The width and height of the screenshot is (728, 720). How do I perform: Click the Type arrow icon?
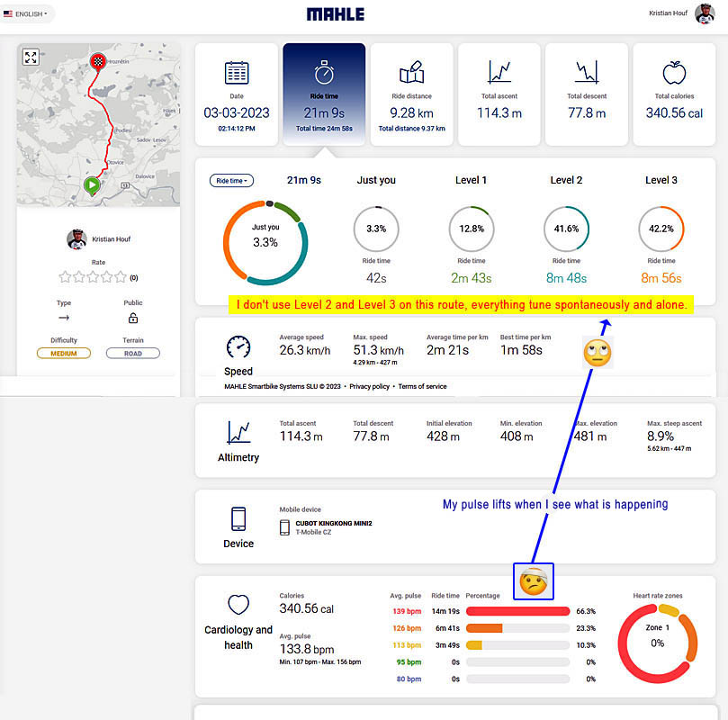pos(64,319)
